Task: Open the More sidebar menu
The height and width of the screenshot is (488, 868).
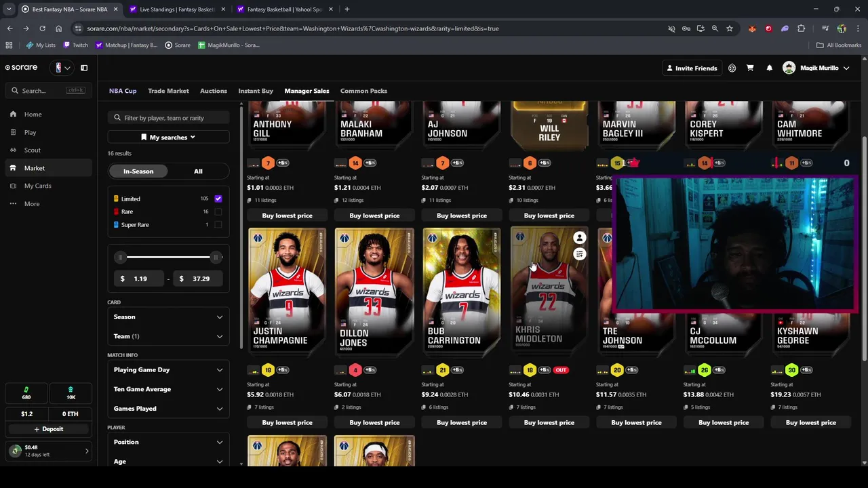Action: [31, 203]
